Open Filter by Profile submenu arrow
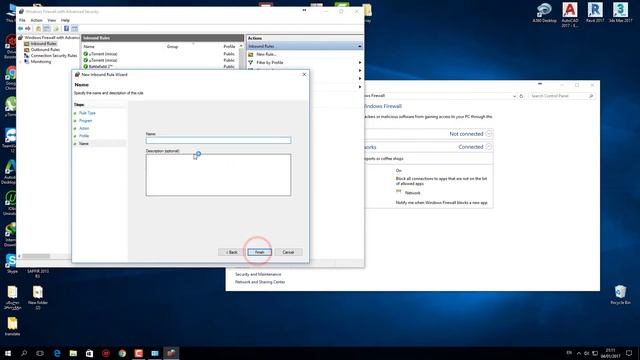640x360 pixels. 360,62
